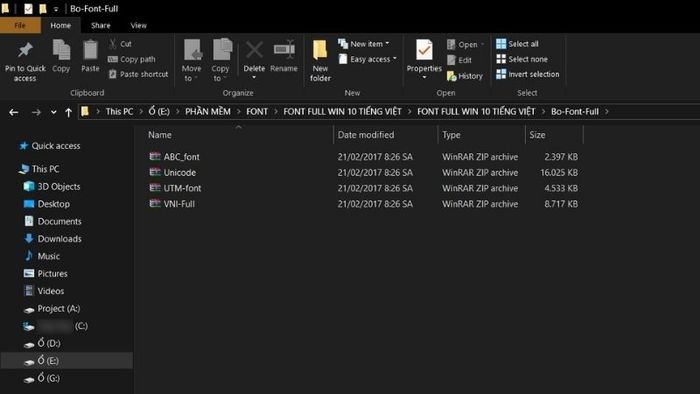Open Videos in the sidebar
The width and height of the screenshot is (700, 394).
[x=50, y=291]
